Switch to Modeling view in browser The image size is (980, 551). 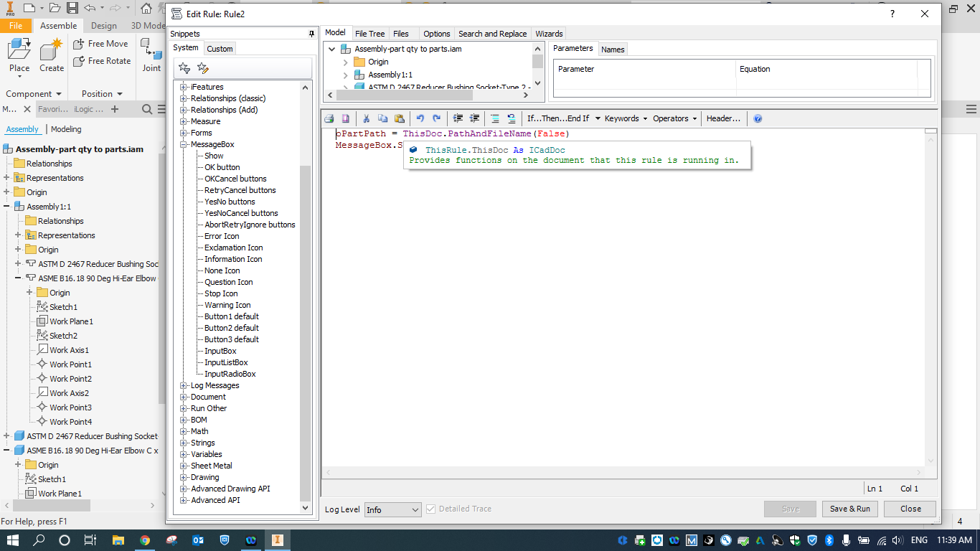[x=66, y=129]
